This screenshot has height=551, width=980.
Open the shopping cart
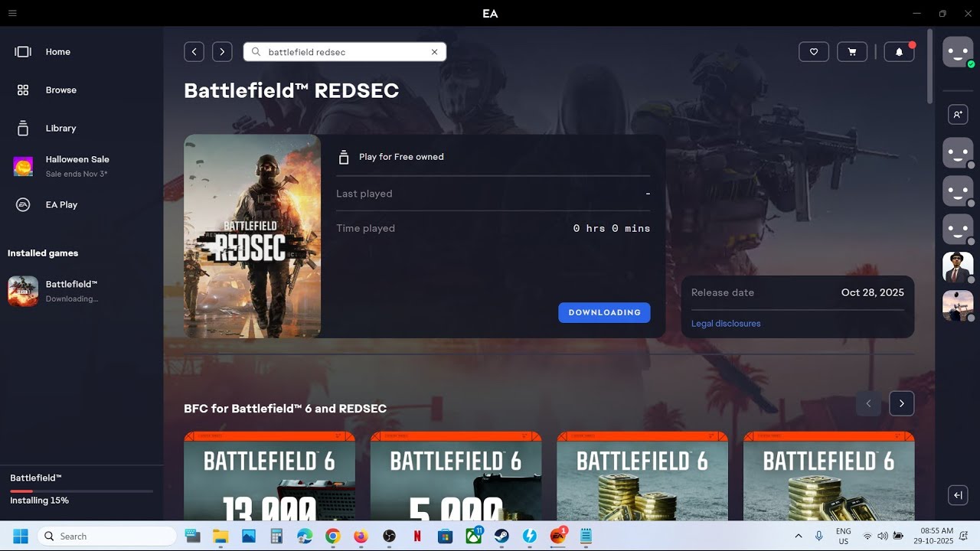pos(852,51)
